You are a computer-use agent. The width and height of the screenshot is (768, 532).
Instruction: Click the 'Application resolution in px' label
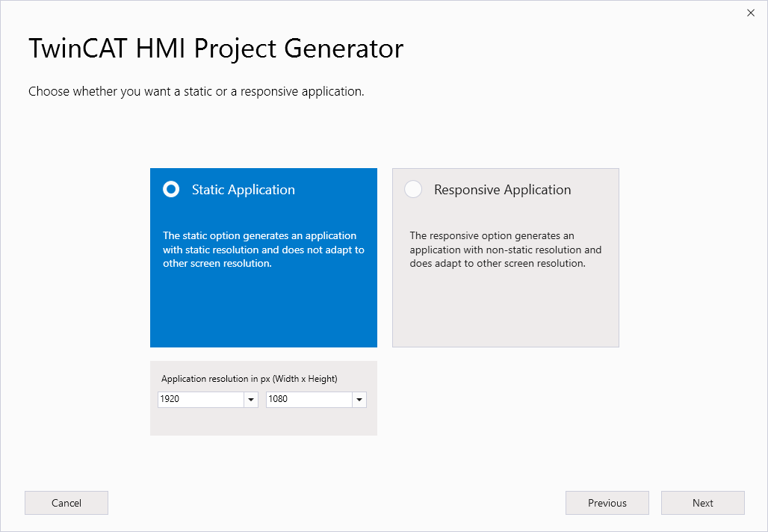(250, 379)
